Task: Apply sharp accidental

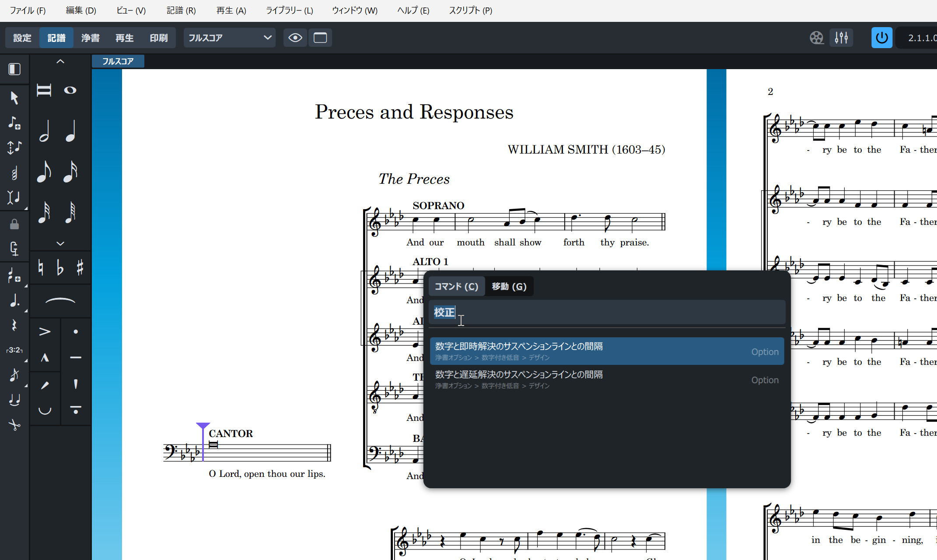Action: point(80,267)
